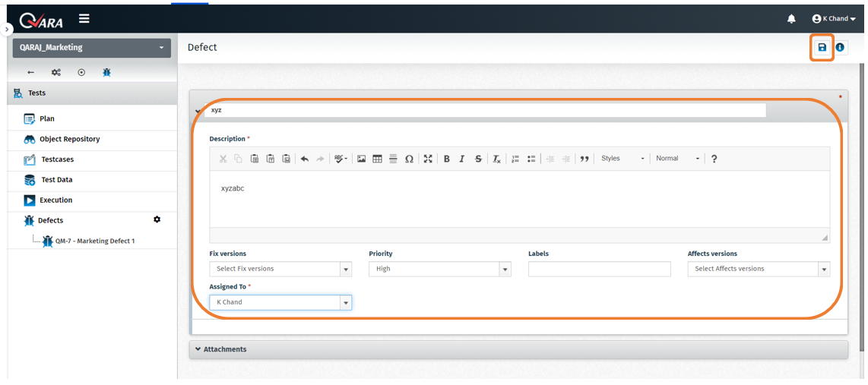Open the Select Fix versions dropdown

(x=280, y=269)
